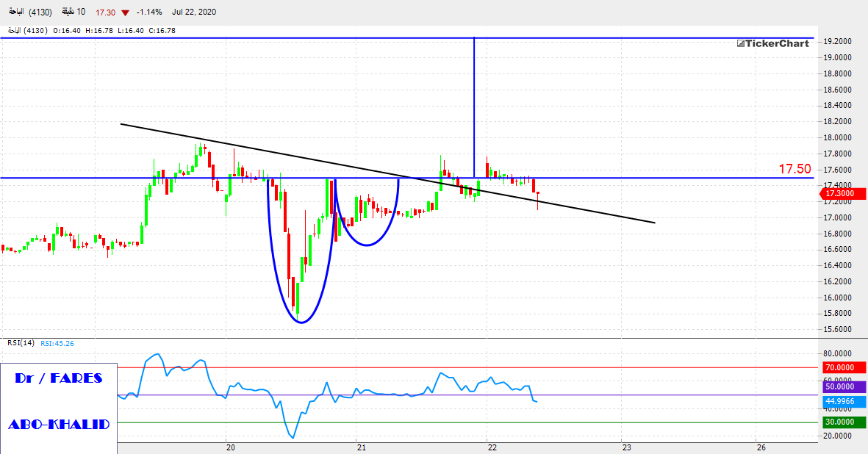The image size is (868, 454).
Task: Click the 19.0000 price axis label
Action: (x=837, y=57)
